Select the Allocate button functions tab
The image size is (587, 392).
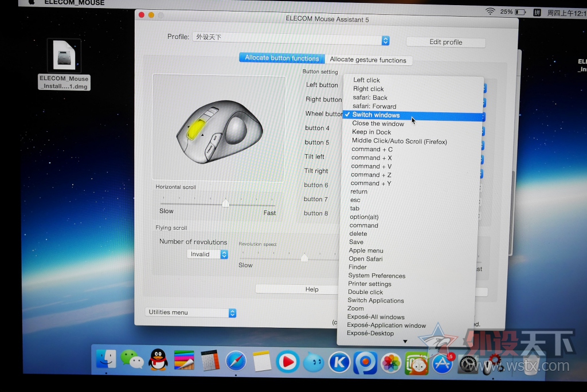point(281,58)
